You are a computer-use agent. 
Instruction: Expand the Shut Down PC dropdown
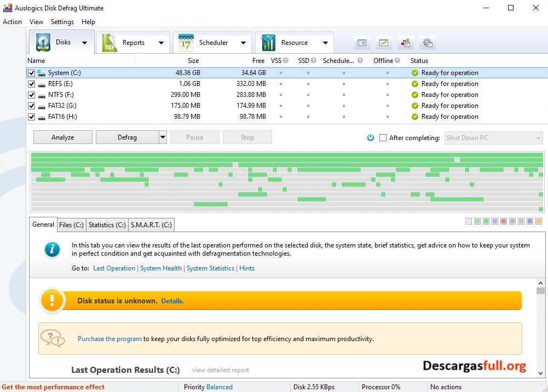537,137
